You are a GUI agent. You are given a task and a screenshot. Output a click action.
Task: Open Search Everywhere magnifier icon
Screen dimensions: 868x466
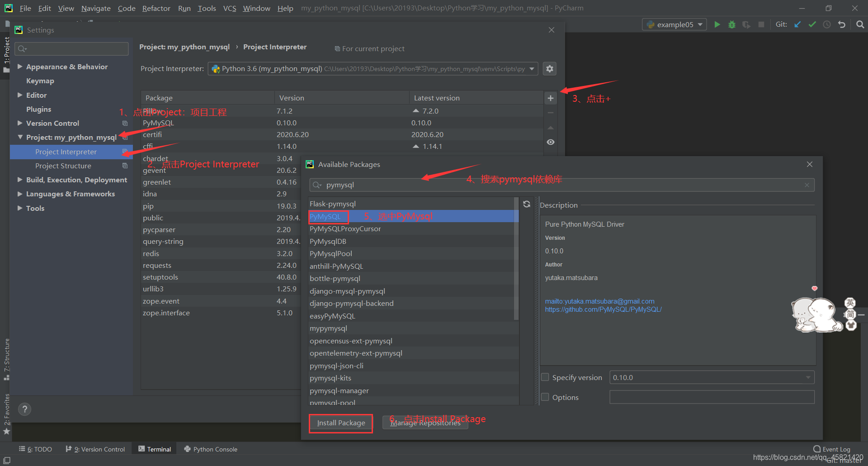point(860,24)
